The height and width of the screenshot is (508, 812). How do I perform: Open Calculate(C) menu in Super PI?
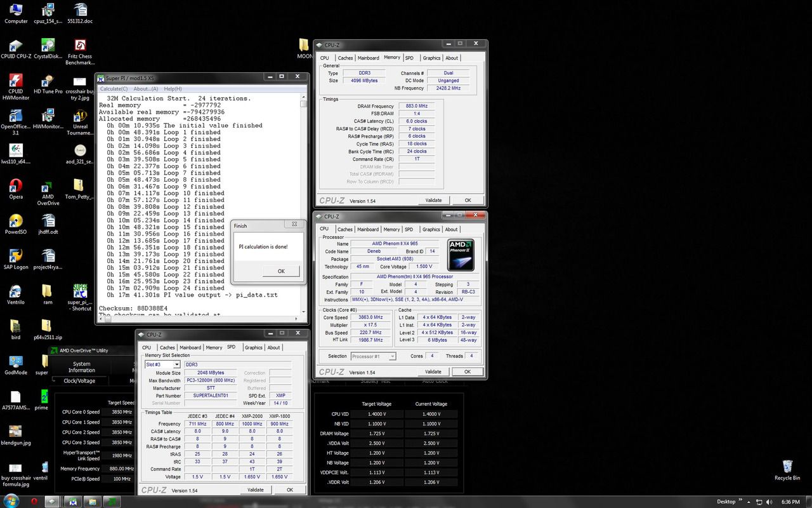(x=114, y=89)
